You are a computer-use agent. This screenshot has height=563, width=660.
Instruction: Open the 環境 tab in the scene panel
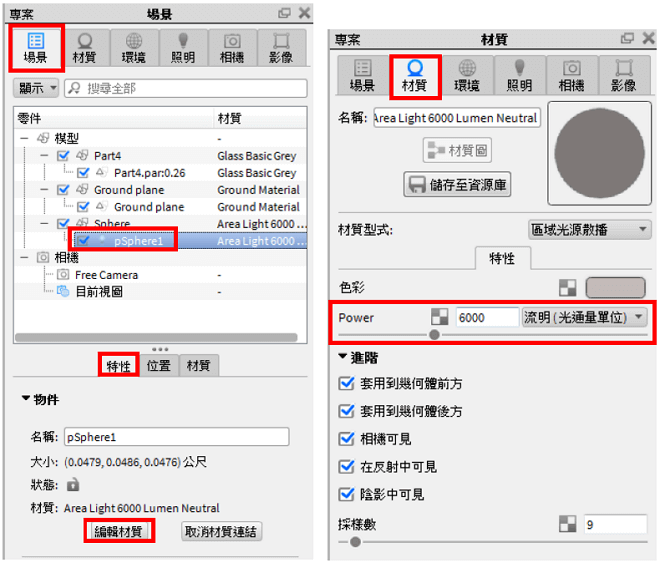point(134,48)
